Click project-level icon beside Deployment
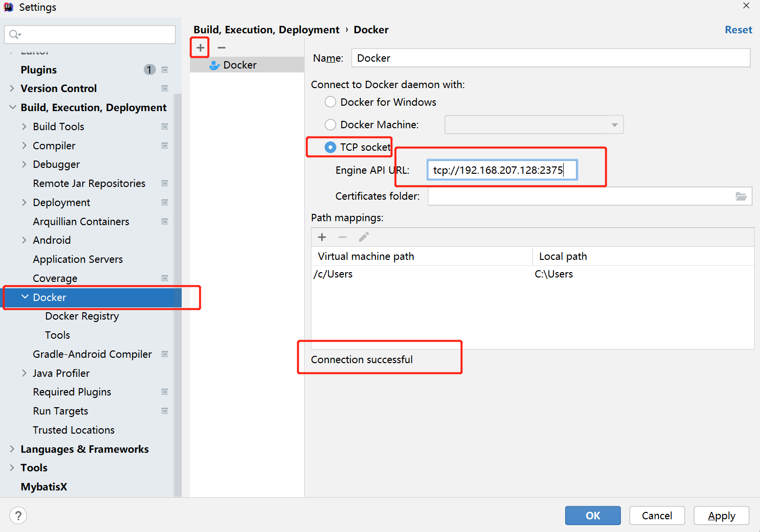The image size is (760, 532). click(x=165, y=203)
